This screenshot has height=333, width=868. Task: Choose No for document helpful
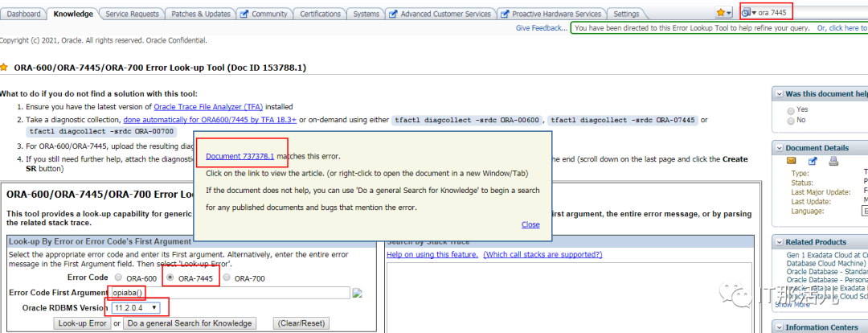pyautogui.click(x=791, y=120)
